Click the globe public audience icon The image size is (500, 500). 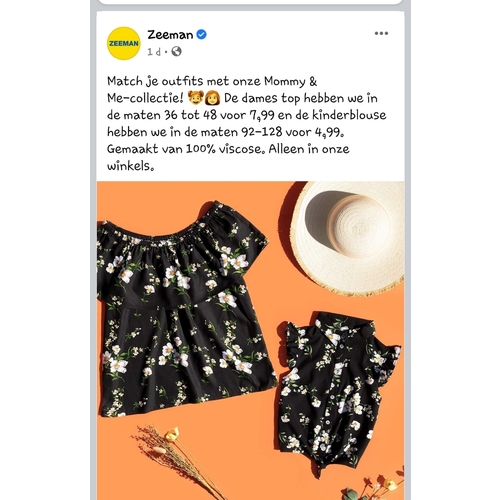(x=176, y=51)
